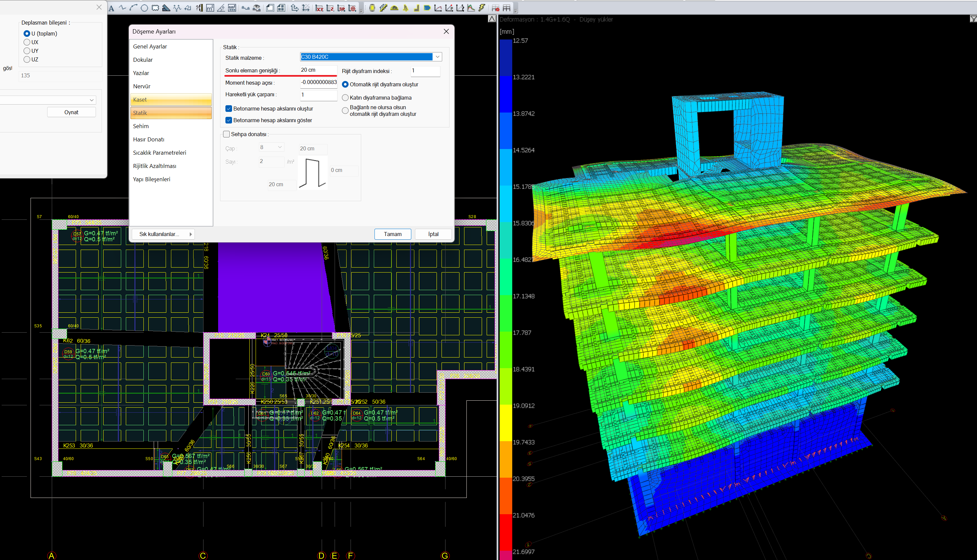Select the polyline drawing tool
The height and width of the screenshot is (560, 977).
123,8
